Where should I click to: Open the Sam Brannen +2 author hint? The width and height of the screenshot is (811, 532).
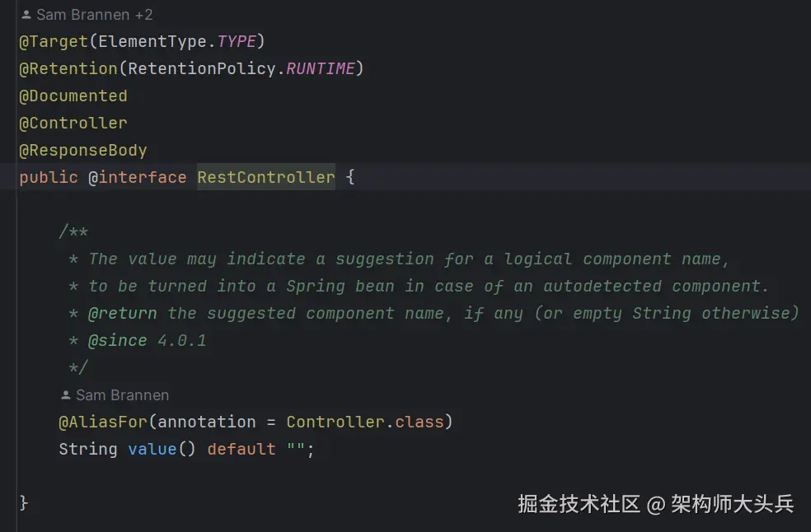pos(94,15)
